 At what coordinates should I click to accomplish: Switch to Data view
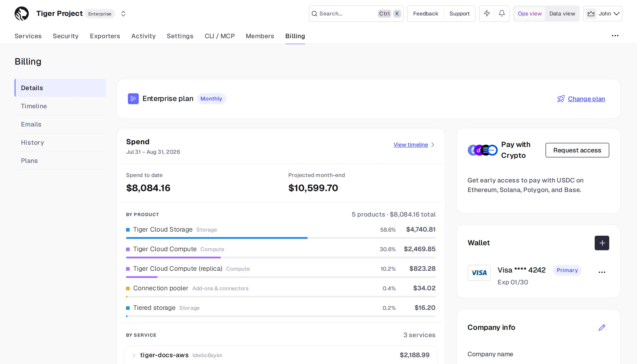click(562, 13)
